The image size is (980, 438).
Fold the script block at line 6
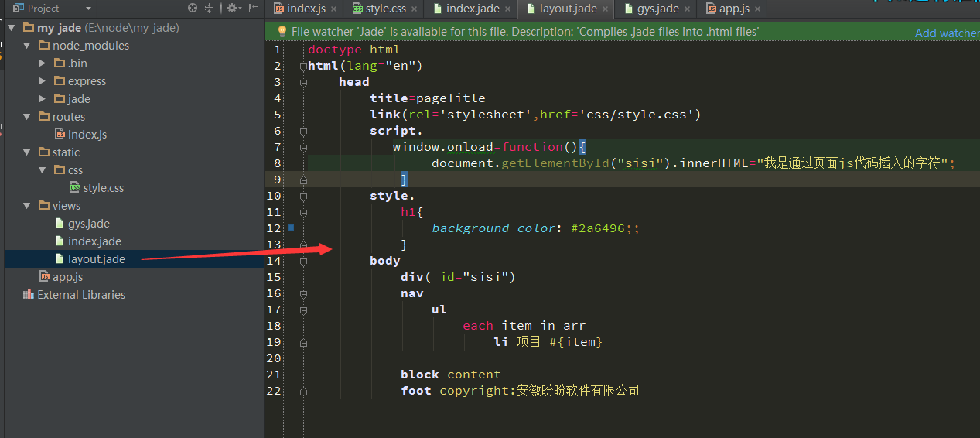point(303,131)
